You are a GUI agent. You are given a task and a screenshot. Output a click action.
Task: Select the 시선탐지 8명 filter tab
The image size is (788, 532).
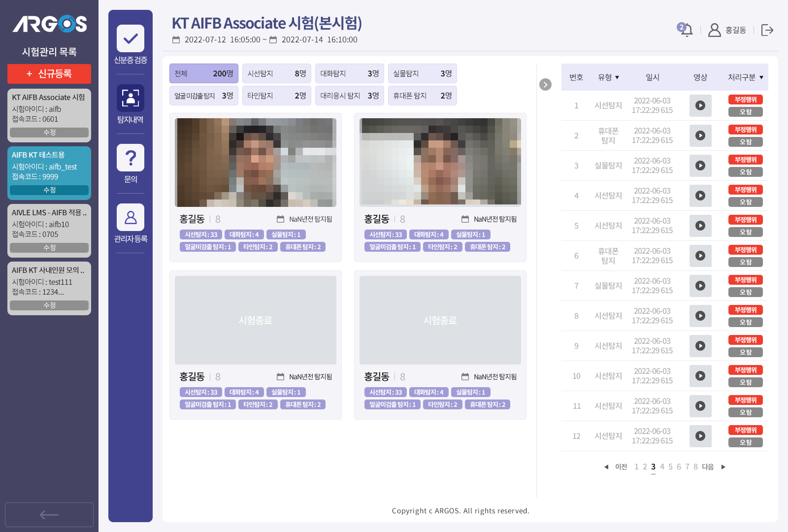[277, 73]
